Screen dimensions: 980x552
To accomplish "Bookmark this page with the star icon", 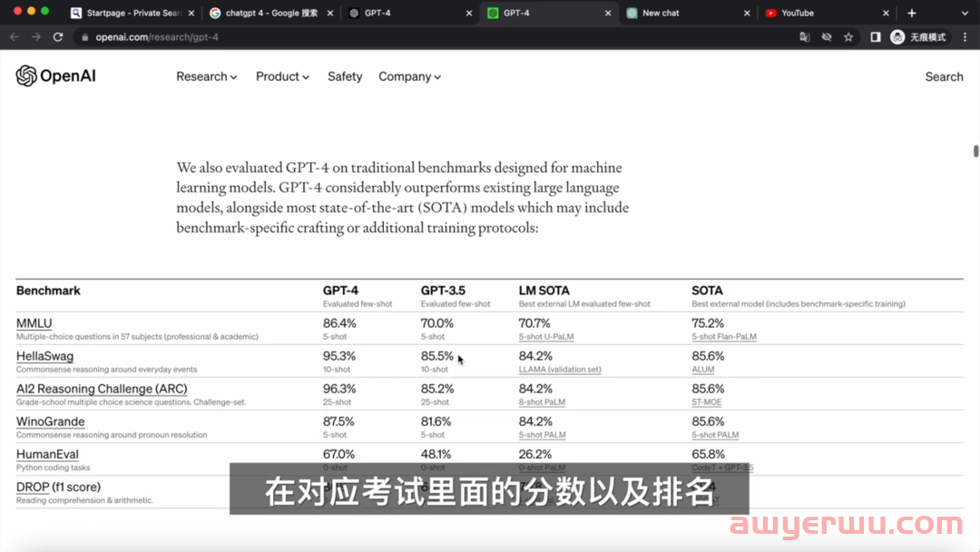I will (848, 37).
